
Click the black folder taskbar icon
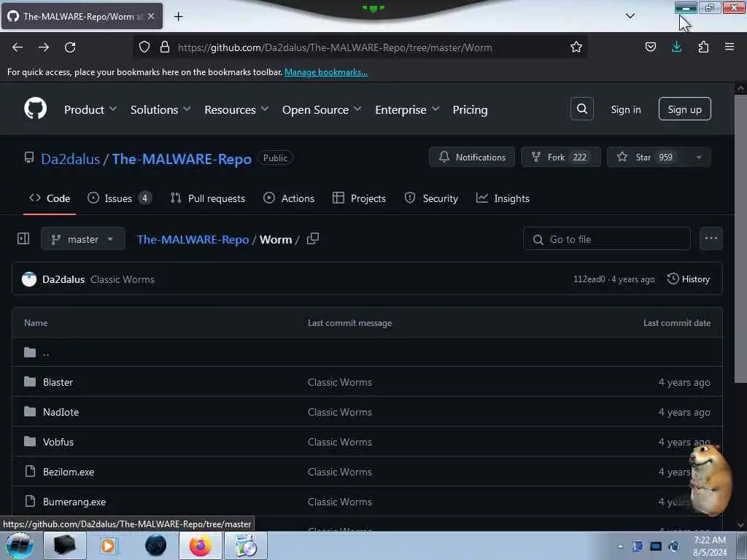[x=65, y=545]
